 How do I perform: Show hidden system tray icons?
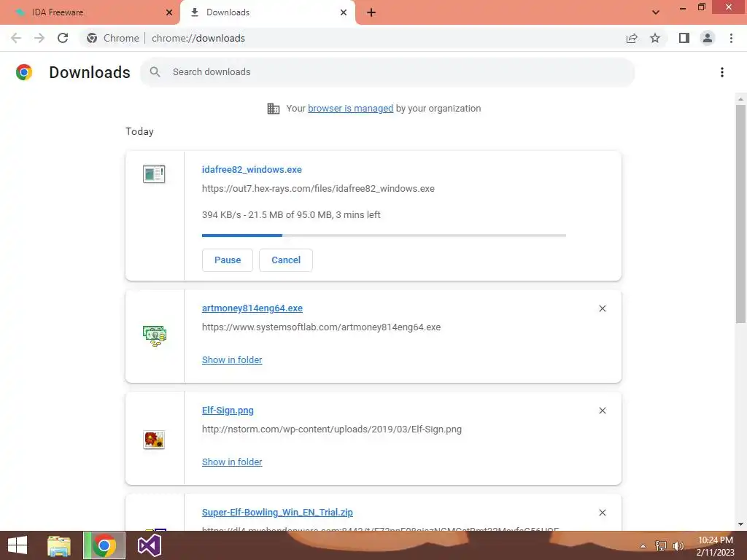click(643, 546)
